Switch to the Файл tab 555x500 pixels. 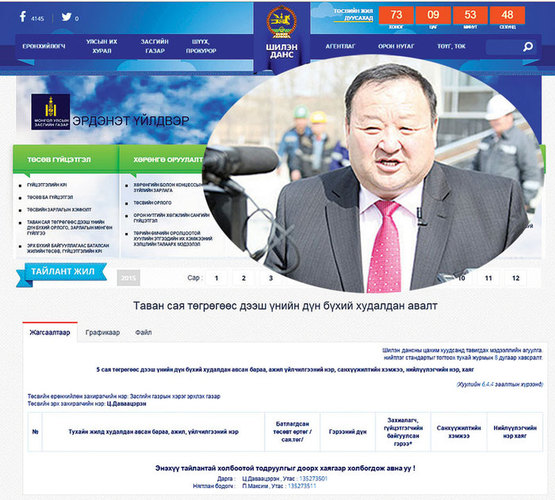[143, 332]
